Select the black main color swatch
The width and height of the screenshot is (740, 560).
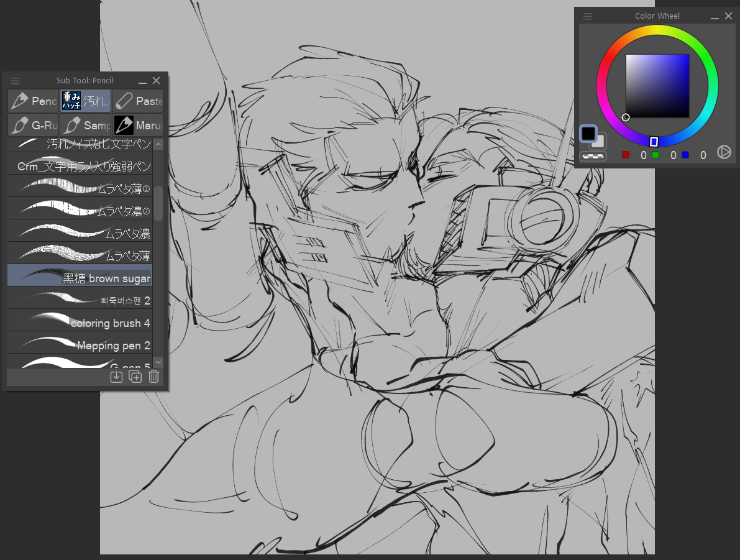[588, 134]
